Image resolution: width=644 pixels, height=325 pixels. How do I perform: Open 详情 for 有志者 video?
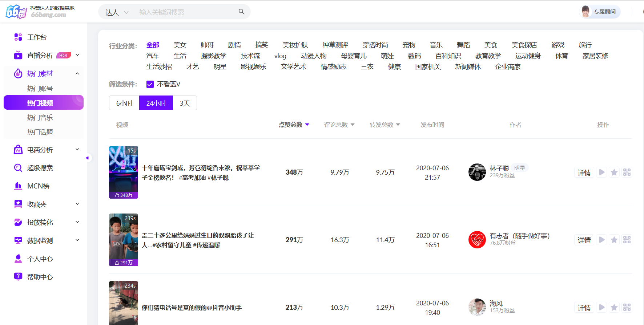point(584,240)
